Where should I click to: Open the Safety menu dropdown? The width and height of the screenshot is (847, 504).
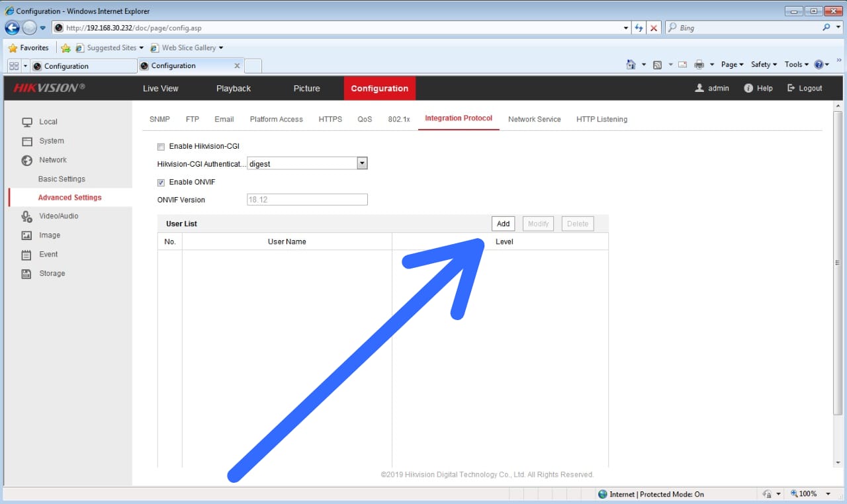point(764,65)
